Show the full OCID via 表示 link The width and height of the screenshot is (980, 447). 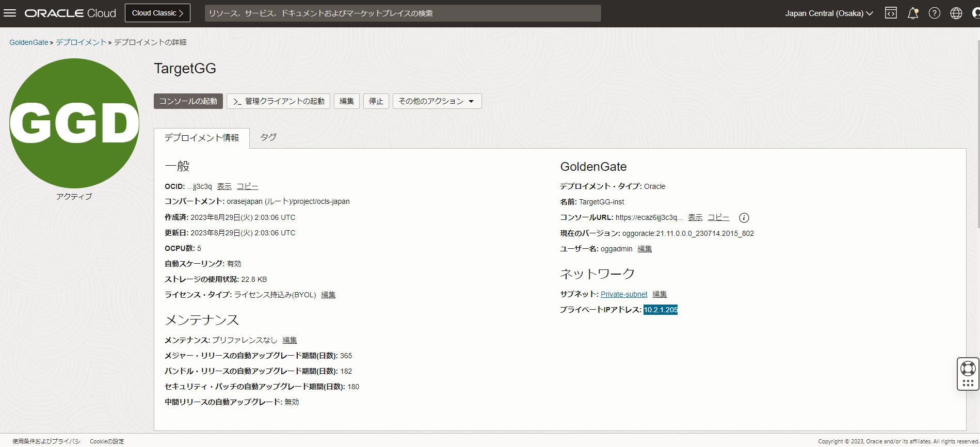click(x=224, y=186)
